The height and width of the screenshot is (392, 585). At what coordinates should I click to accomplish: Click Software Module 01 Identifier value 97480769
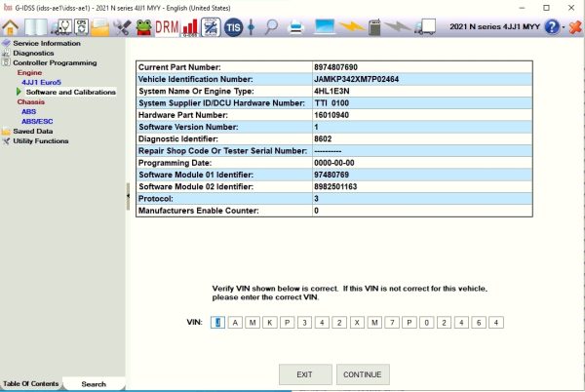pos(331,175)
